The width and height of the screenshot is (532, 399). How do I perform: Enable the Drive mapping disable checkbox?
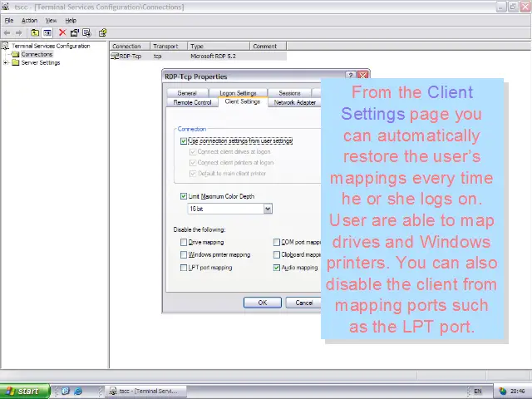184,242
